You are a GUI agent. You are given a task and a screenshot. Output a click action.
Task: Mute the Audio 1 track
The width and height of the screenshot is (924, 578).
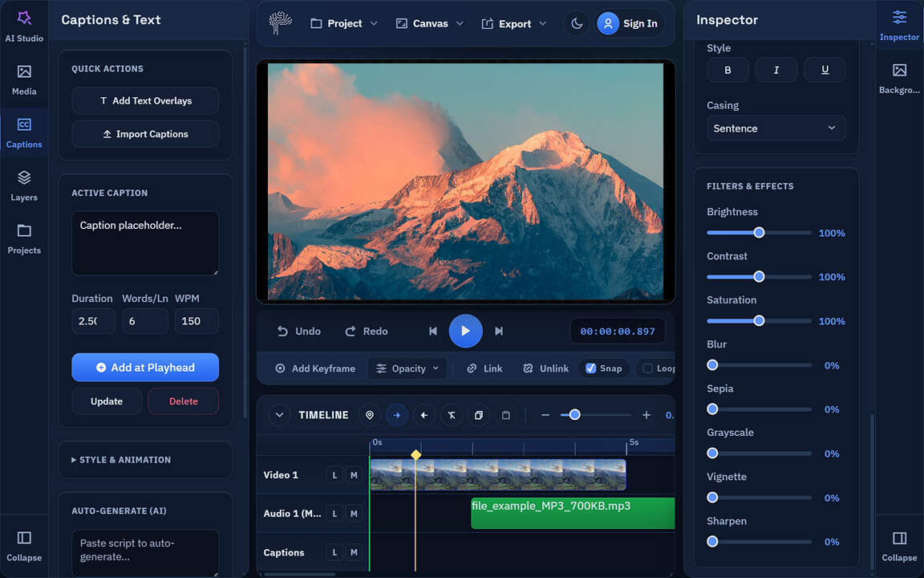tap(353, 513)
